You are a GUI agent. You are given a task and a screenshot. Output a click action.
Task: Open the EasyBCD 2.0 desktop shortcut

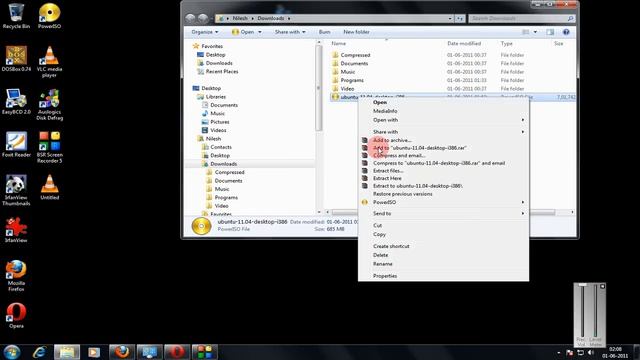16,101
